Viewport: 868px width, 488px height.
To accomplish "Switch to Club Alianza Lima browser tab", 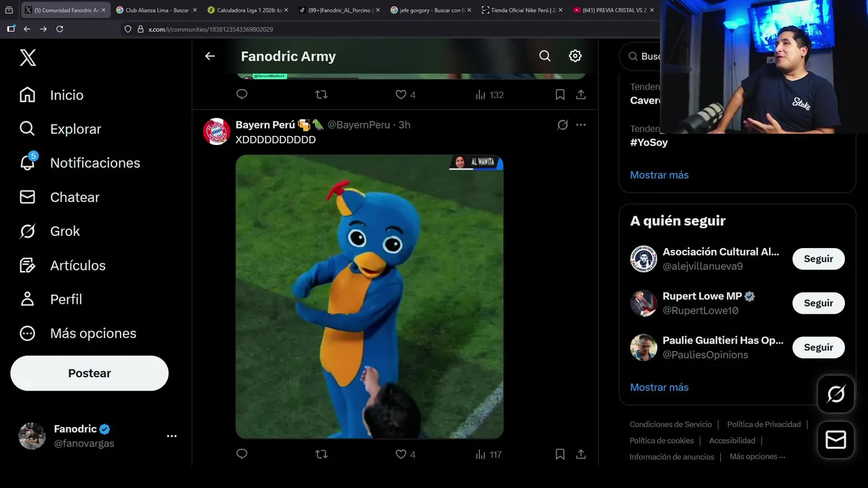I will (155, 10).
